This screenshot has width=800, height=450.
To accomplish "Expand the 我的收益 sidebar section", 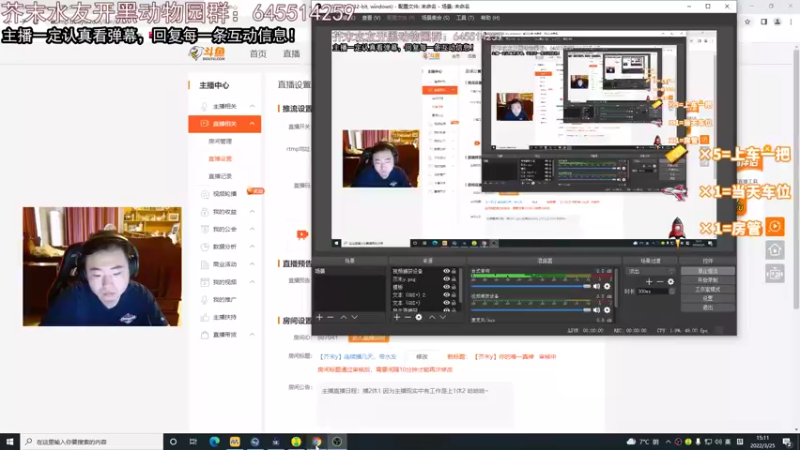I will tap(253, 212).
